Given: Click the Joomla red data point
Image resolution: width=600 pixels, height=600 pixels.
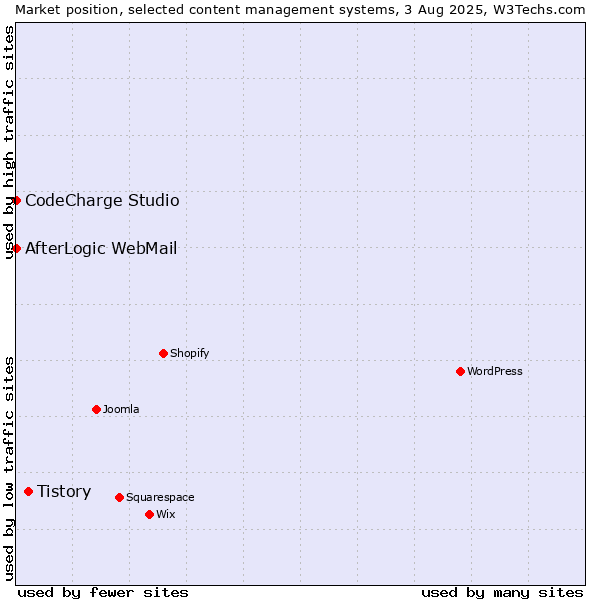Looking at the screenshot, I should tap(96, 410).
